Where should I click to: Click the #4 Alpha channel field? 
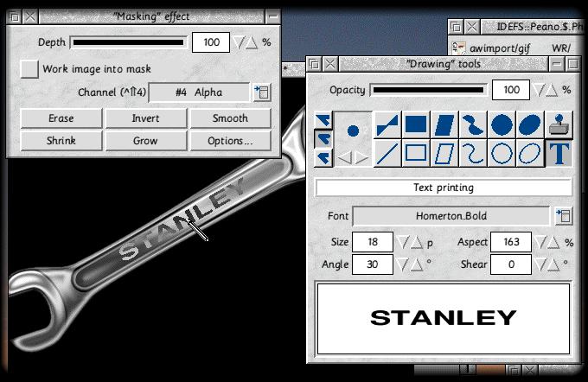[x=199, y=92]
